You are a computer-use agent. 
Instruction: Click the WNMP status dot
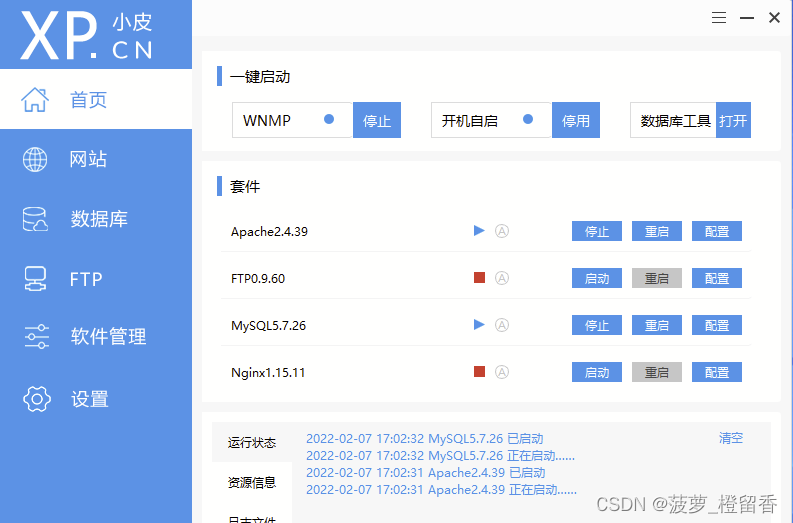click(x=329, y=119)
